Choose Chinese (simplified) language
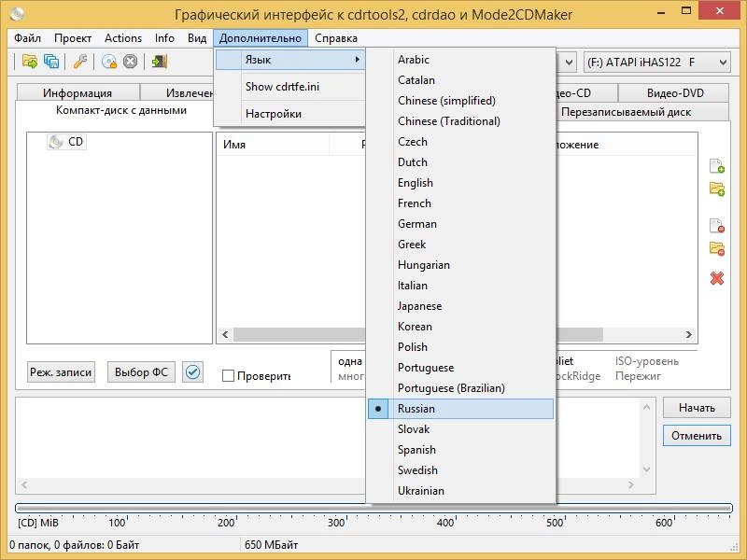This screenshot has width=747, height=560. pos(460,101)
